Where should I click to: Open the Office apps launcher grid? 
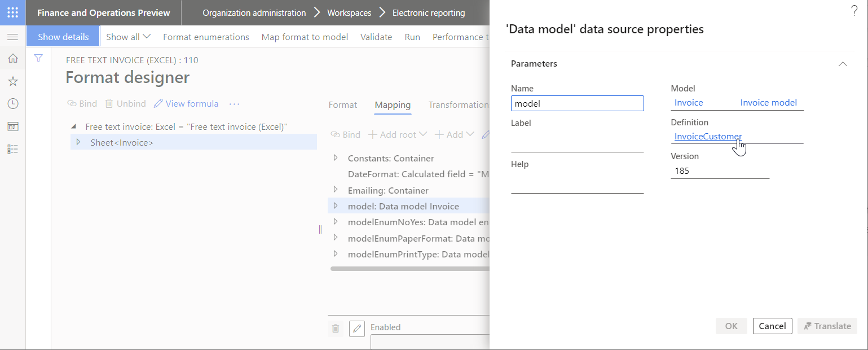[12, 12]
